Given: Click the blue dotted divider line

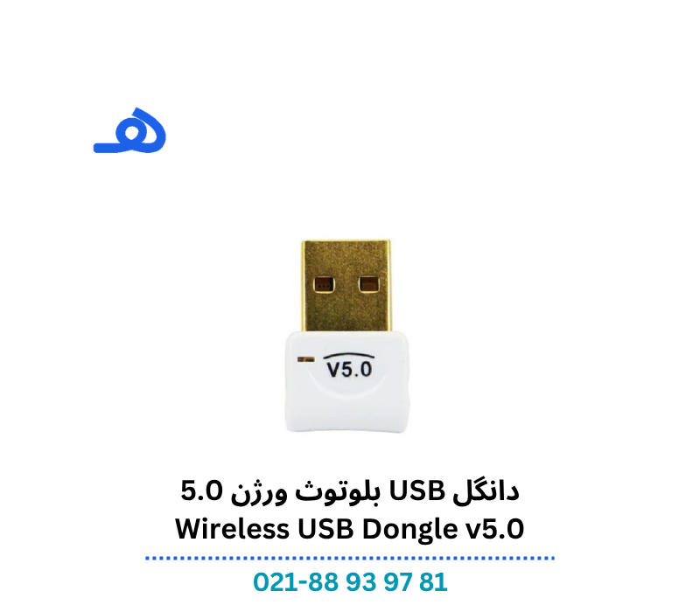Looking at the screenshot, I should [350, 558].
